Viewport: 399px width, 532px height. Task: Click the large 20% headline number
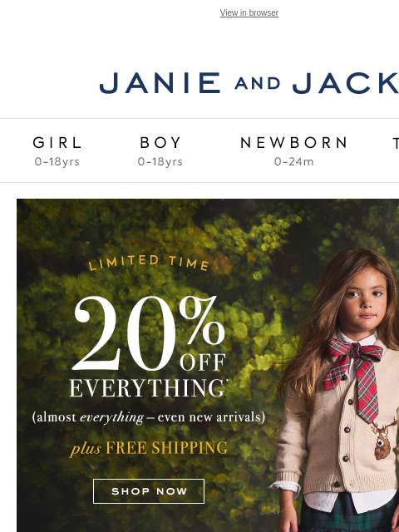click(x=124, y=333)
